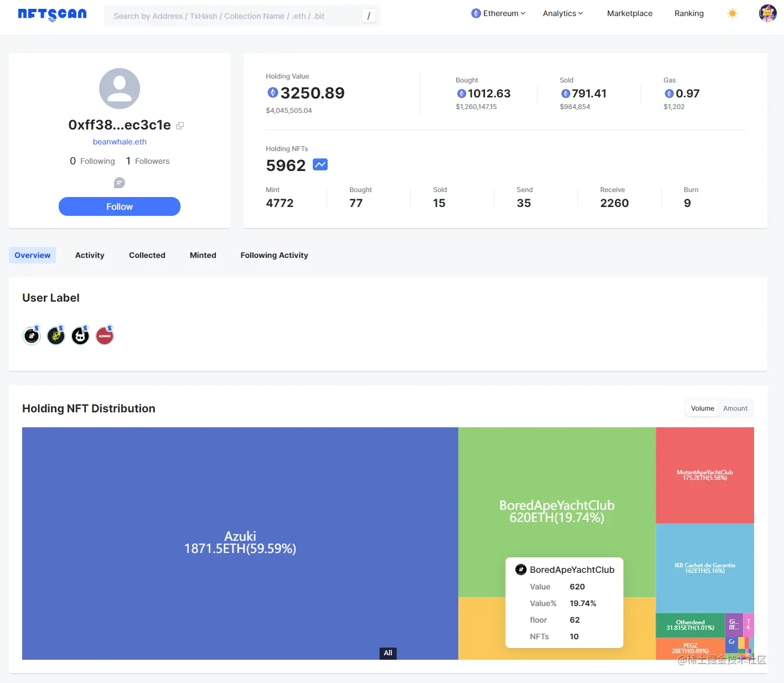Click the purple Gi... treemap block
Screen dimensions: 784x683
734,624
